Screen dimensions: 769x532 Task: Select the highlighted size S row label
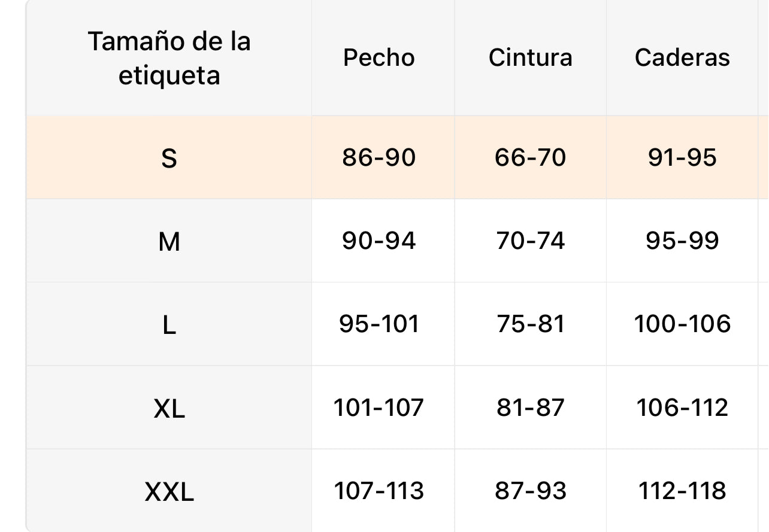tap(169, 159)
